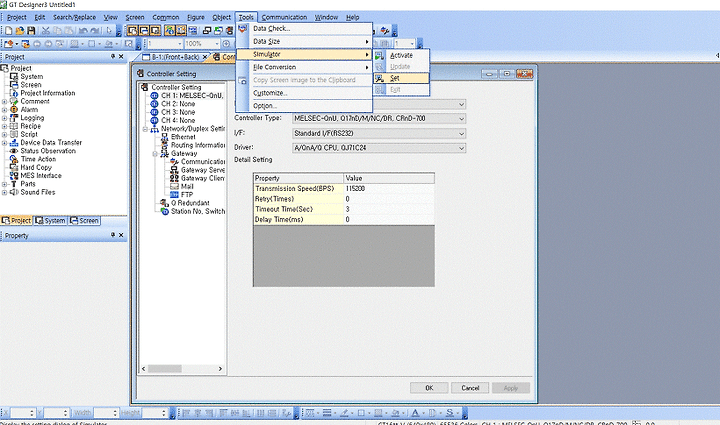The image size is (720, 425).
Task: Open the File Conversion submenu
Action: 304,67
